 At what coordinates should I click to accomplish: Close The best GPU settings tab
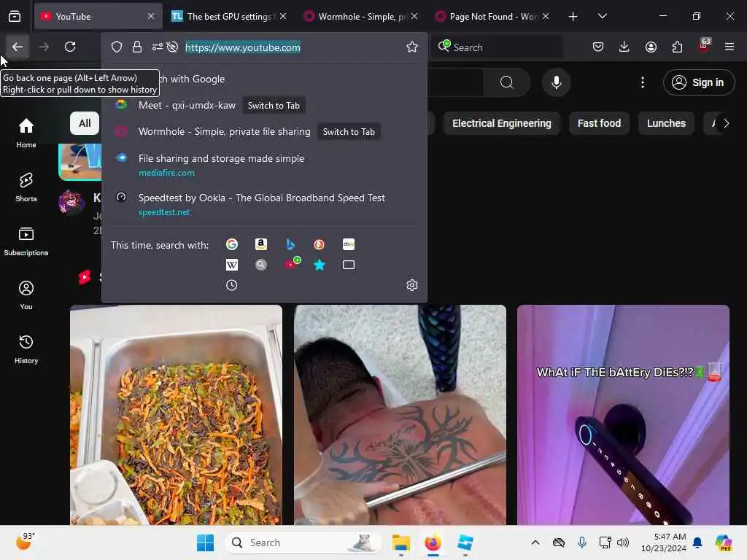coord(283,16)
